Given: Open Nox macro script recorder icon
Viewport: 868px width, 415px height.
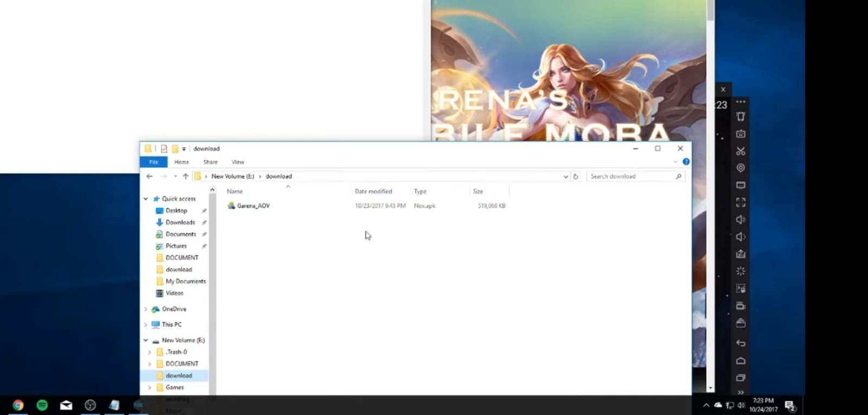Looking at the screenshot, I should click(x=741, y=289).
